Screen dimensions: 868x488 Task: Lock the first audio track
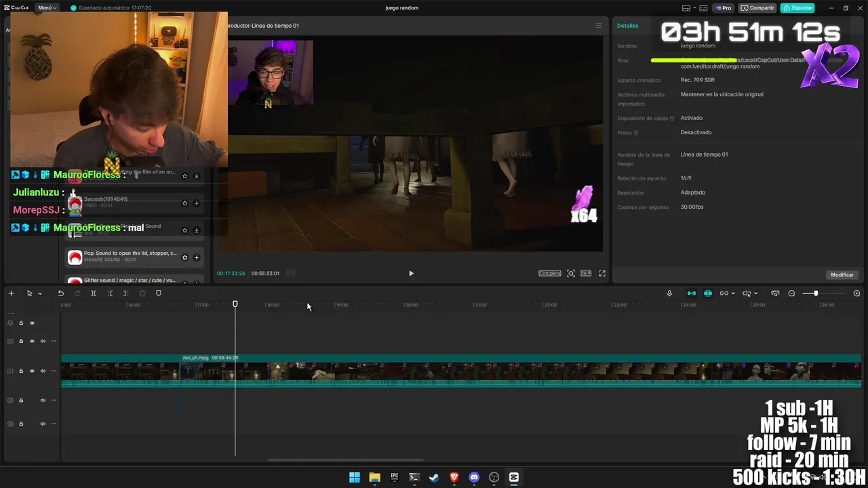[x=21, y=401]
